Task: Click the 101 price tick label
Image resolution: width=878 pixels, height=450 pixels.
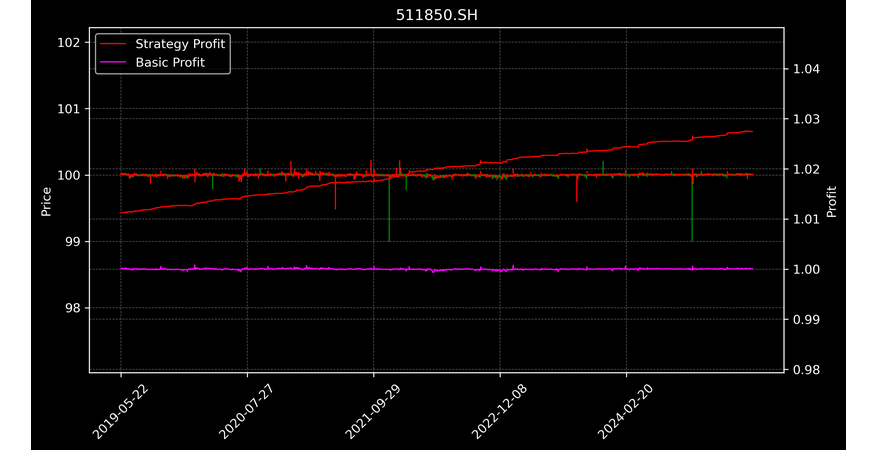Action: (69, 109)
